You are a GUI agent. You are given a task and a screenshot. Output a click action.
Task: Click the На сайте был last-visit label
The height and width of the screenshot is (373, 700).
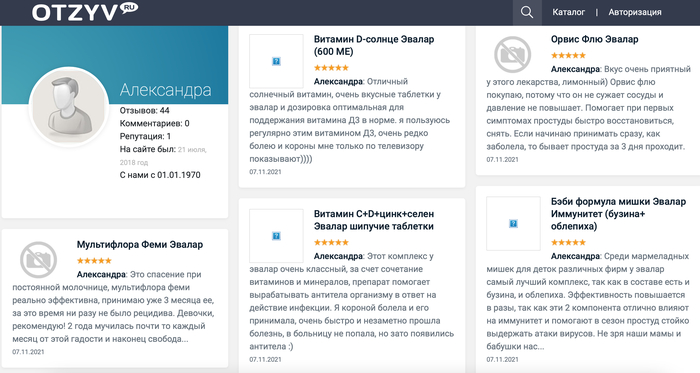(147, 149)
